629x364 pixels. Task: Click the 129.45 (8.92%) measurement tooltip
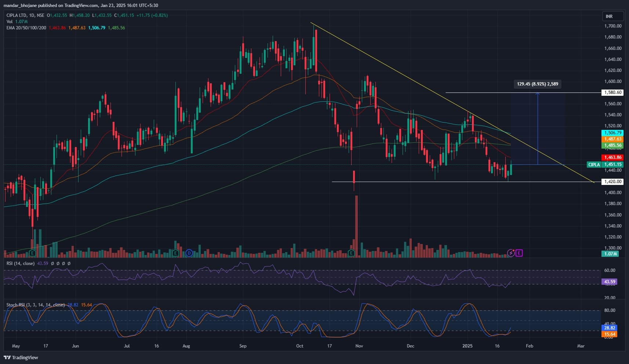[537, 84]
